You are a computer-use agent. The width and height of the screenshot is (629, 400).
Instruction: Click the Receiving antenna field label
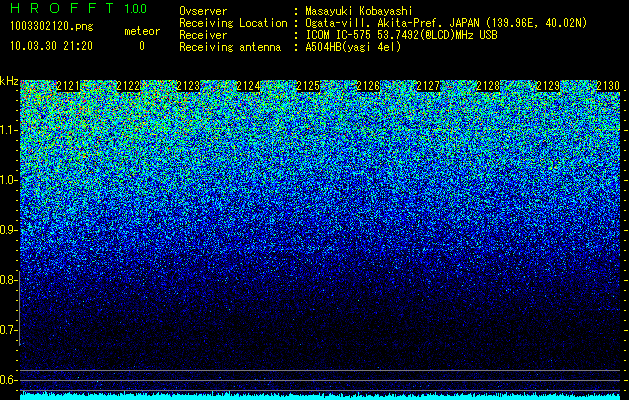pyautogui.click(x=230, y=47)
